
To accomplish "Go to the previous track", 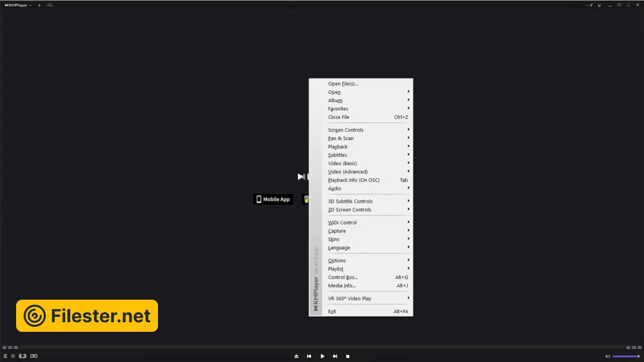I will click(x=309, y=356).
